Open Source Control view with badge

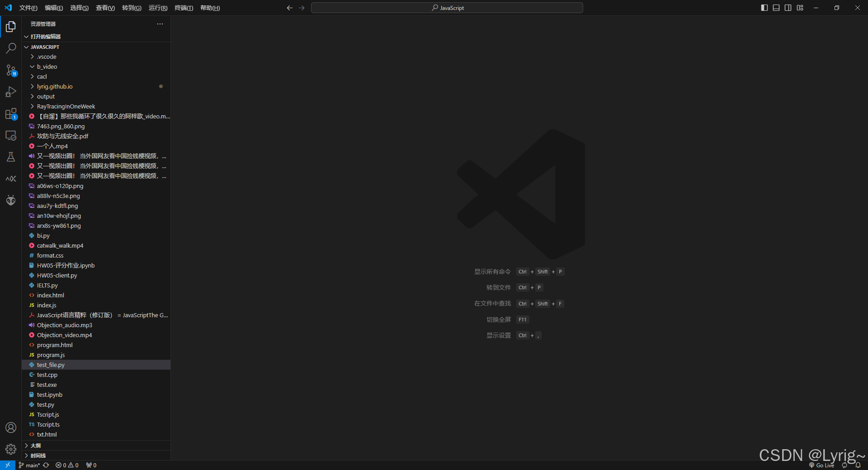click(11, 70)
